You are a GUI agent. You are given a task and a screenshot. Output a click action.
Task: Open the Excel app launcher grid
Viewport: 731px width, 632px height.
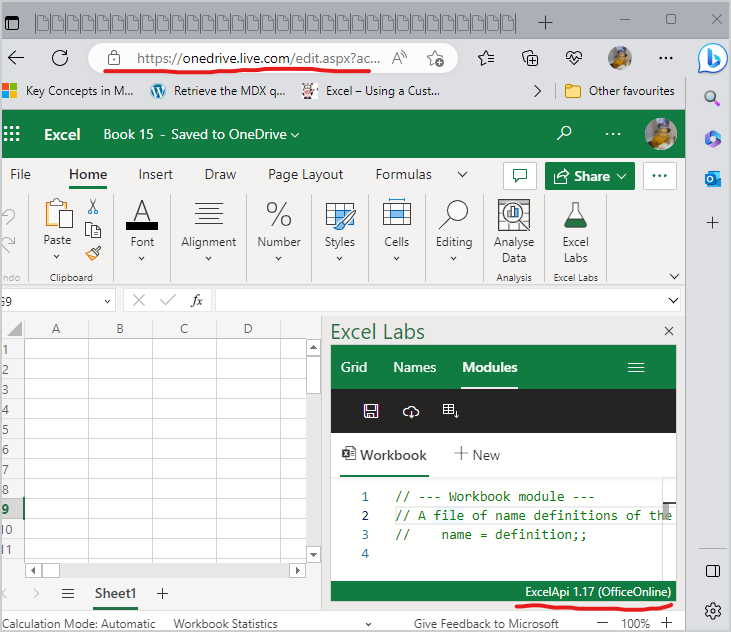click(12, 134)
